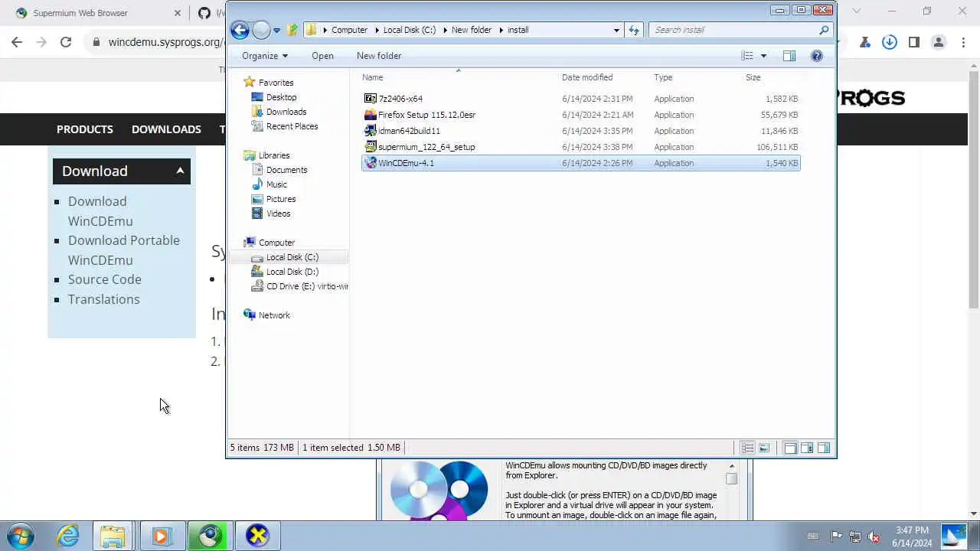The width and height of the screenshot is (980, 551).
Task: Toggle the browser side panel icon
Action: (x=914, y=42)
